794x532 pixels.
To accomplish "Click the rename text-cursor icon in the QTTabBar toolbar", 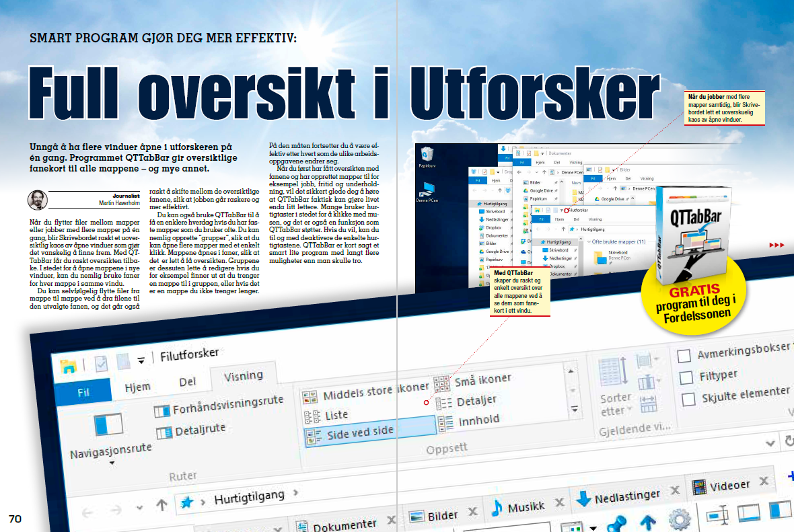I will pyautogui.click(x=717, y=516).
